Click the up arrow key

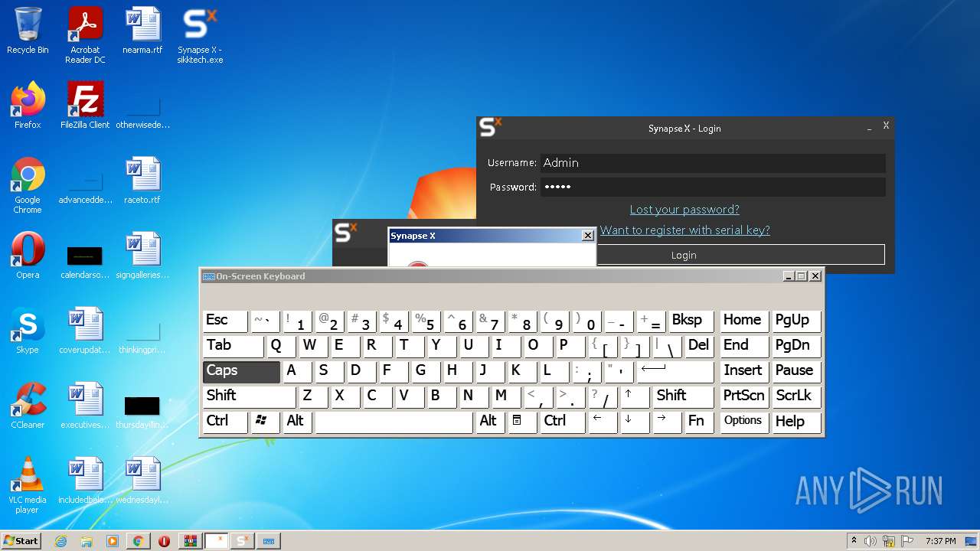click(x=635, y=396)
